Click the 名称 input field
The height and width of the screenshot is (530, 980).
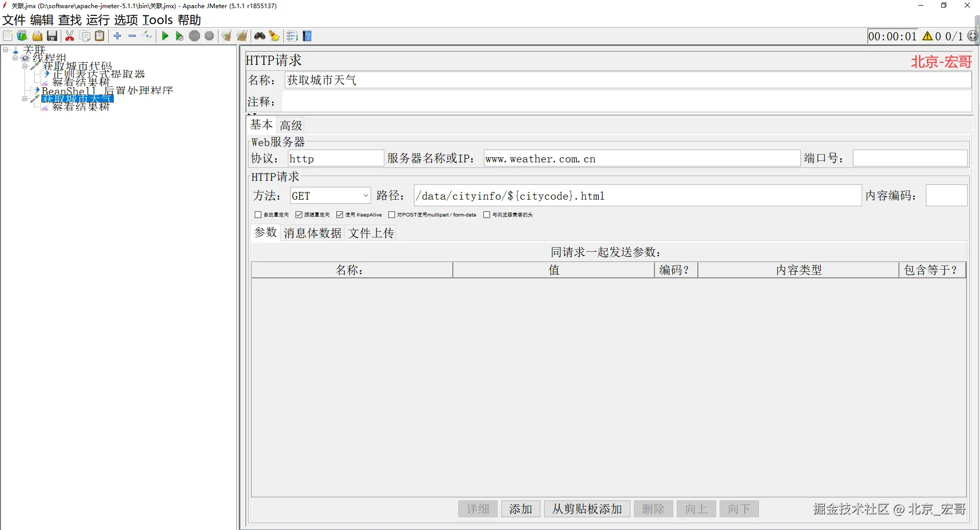pyautogui.click(x=628, y=80)
